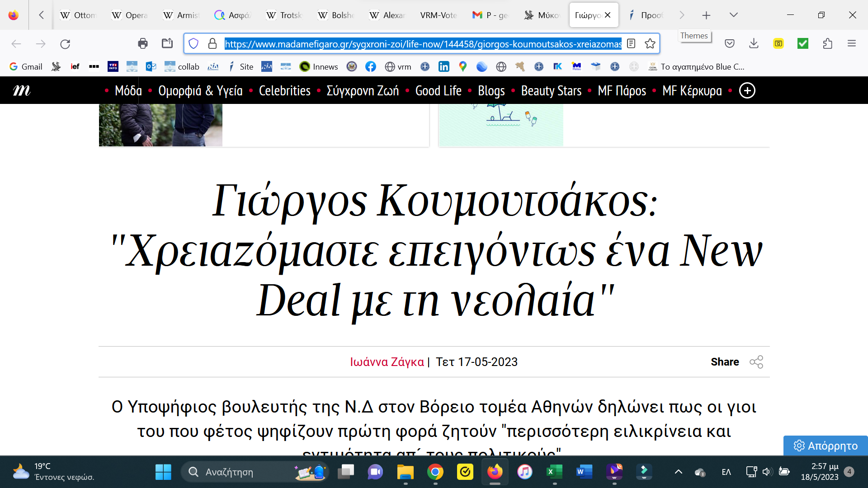Click the Απόρρητο privacy button

pos(826,446)
